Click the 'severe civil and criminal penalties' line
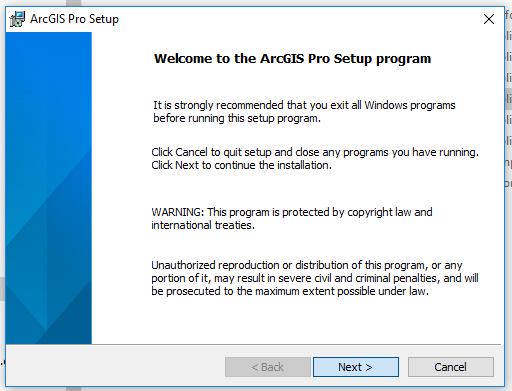 click(315, 278)
